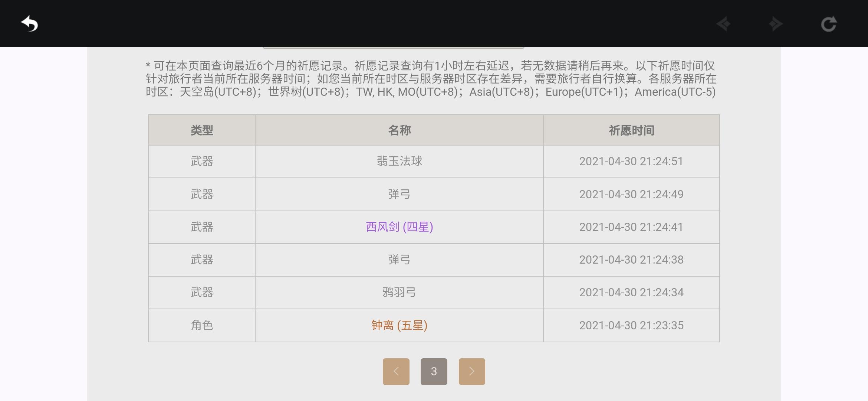Click the 名称 column header

click(400, 130)
